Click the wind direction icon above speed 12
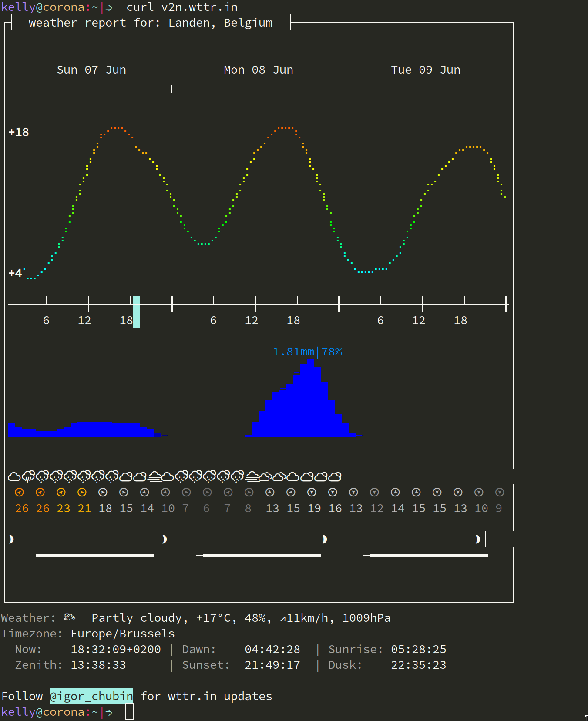This screenshot has height=721, width=588. [x=374, y=492]
